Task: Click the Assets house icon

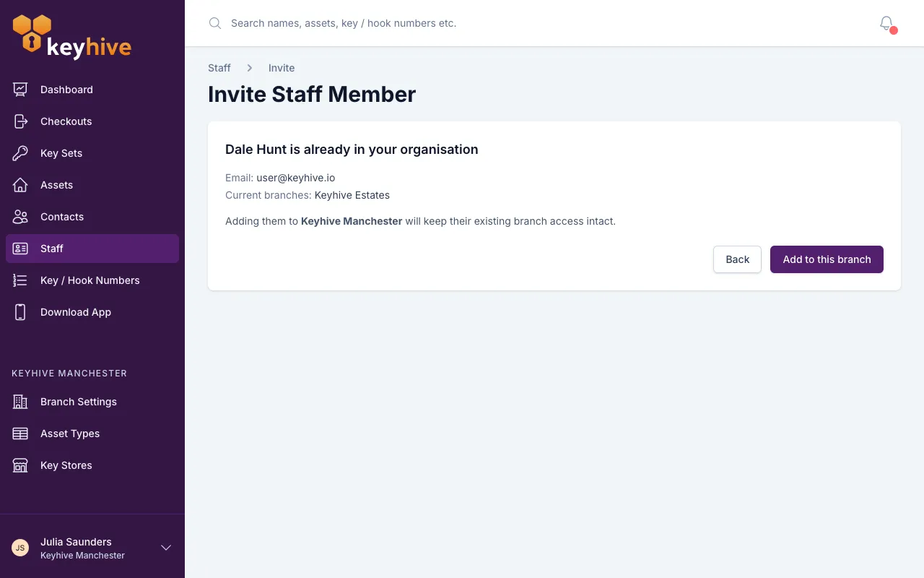Action: click(x=20, y=185)
